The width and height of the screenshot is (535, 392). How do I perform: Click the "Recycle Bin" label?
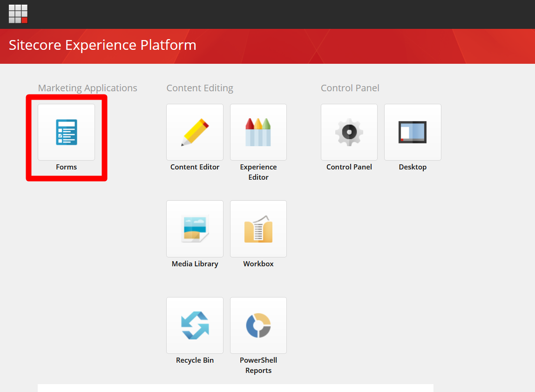click(195, 360)
